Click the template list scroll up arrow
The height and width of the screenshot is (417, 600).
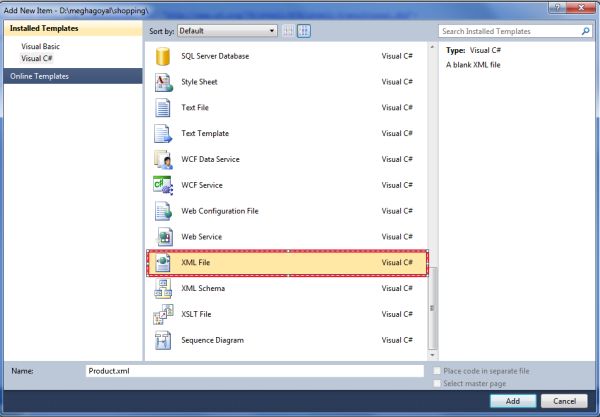coord(432,47)
